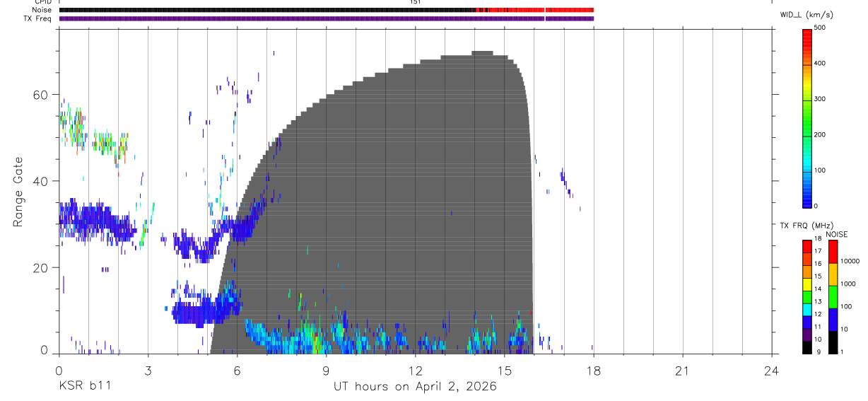Click the 'Range Gate' y-axis label
The image size is (868, 401).
[x=18, y=192]
